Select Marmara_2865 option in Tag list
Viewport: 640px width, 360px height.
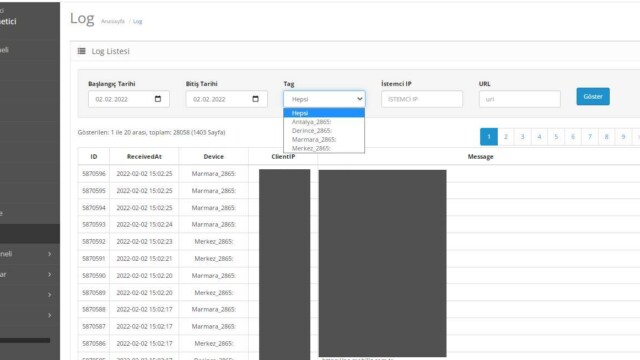[x=324, y=139]
